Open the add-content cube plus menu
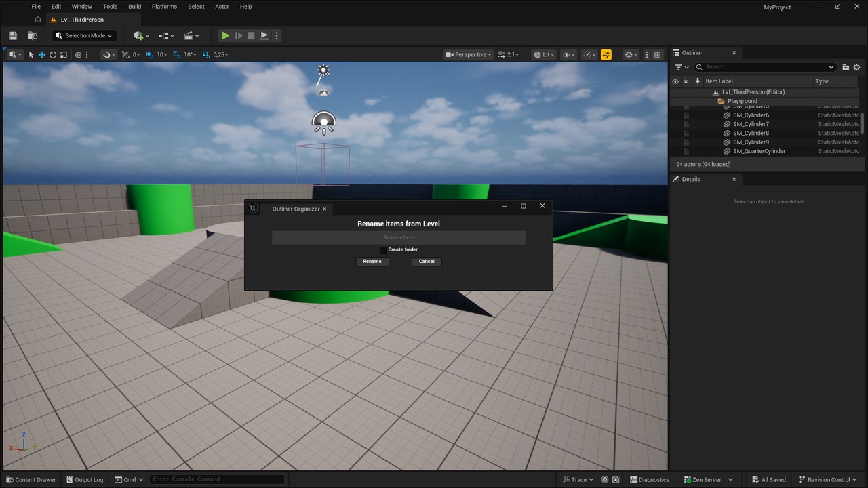The image size is (868, 488). [140, 35]
